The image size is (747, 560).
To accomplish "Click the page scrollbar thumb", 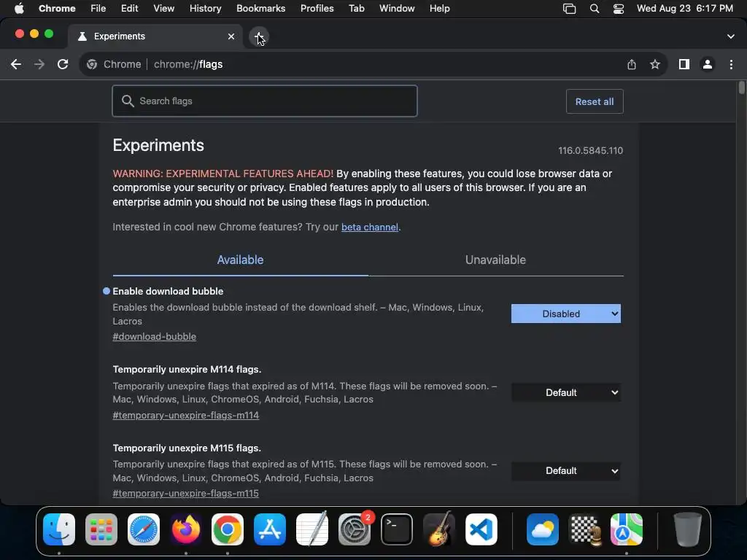I will coord(741,87).
